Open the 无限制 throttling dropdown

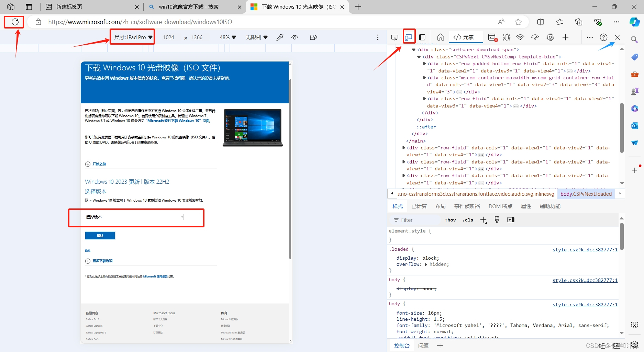click(x=256, y=37)
